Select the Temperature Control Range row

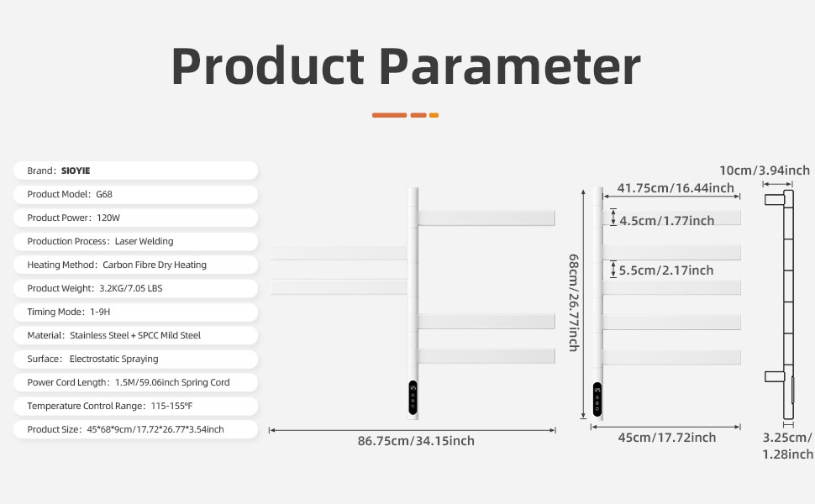click(x=134, y=406)
